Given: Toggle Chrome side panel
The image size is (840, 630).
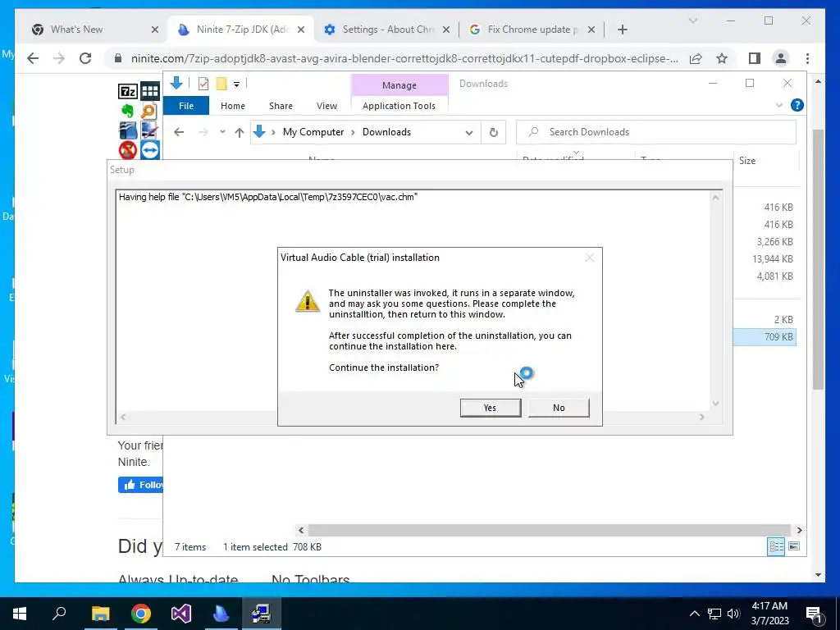Looking at the screenshot, I should pos(755,58).
